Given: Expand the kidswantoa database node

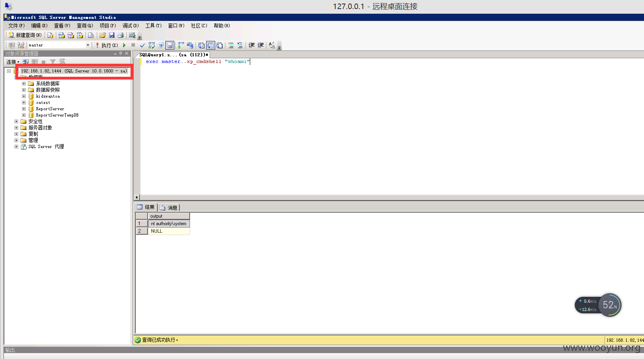Looking at the screenshot, I should point(24,96).
